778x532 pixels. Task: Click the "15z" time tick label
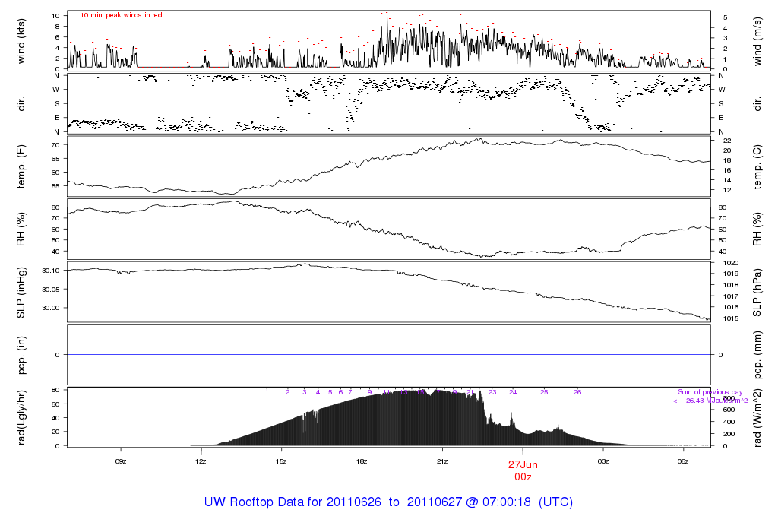click(x=281, y=461)
